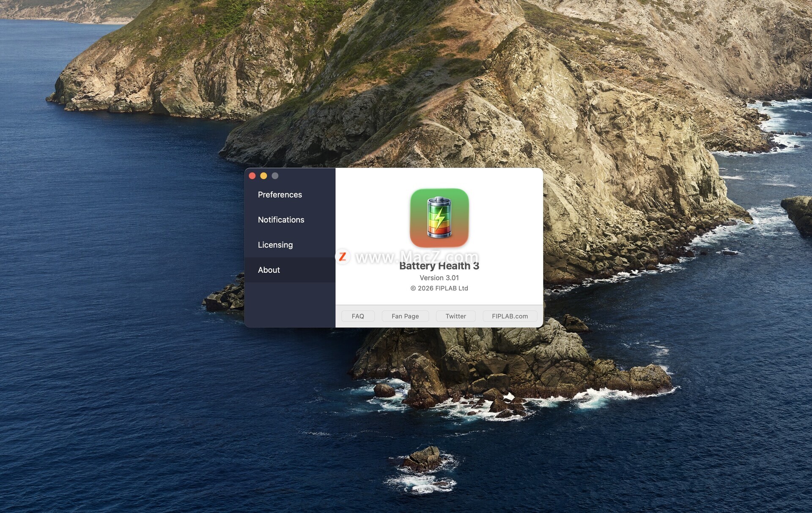This screenshot has height=513, width=812.
Task: Click the gray button bar beside FAQ
Action: tap(378, 316)
